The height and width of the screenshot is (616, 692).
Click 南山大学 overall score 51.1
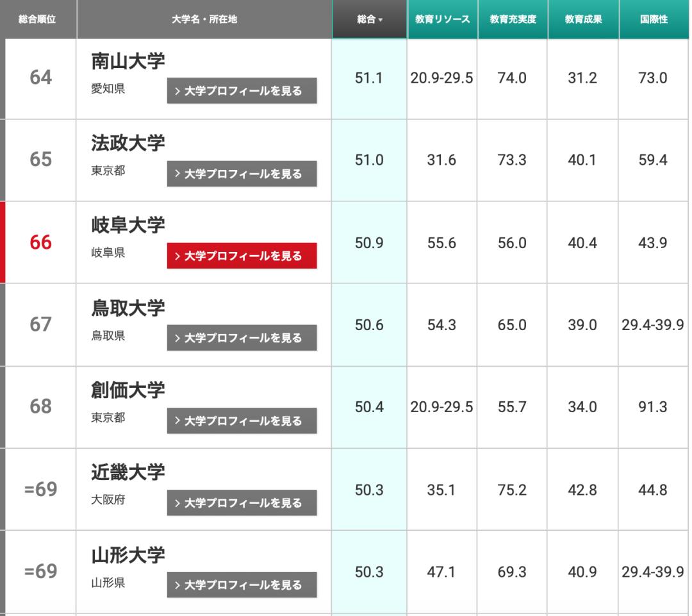tap(369, 78)
